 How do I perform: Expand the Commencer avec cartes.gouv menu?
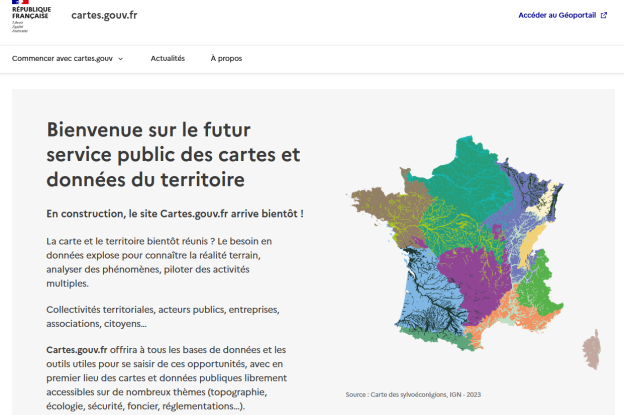pos(67,58)
